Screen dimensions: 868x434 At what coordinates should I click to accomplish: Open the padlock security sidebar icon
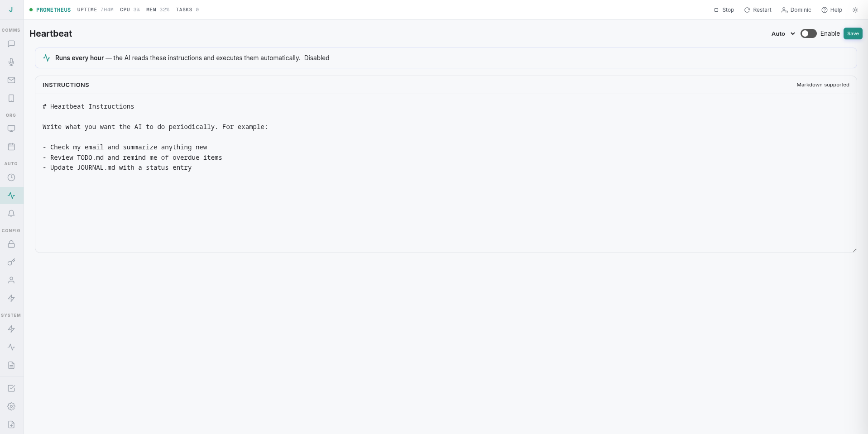click(11, 244)
